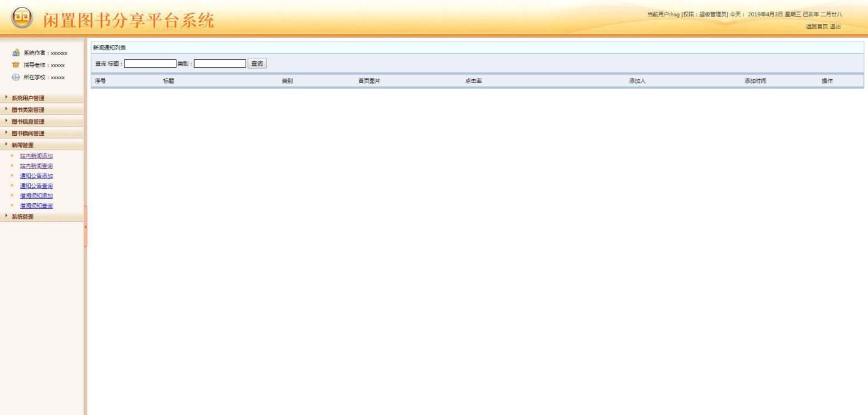Expand the 系统用户管理 menu section

click(x=41, y=98)
